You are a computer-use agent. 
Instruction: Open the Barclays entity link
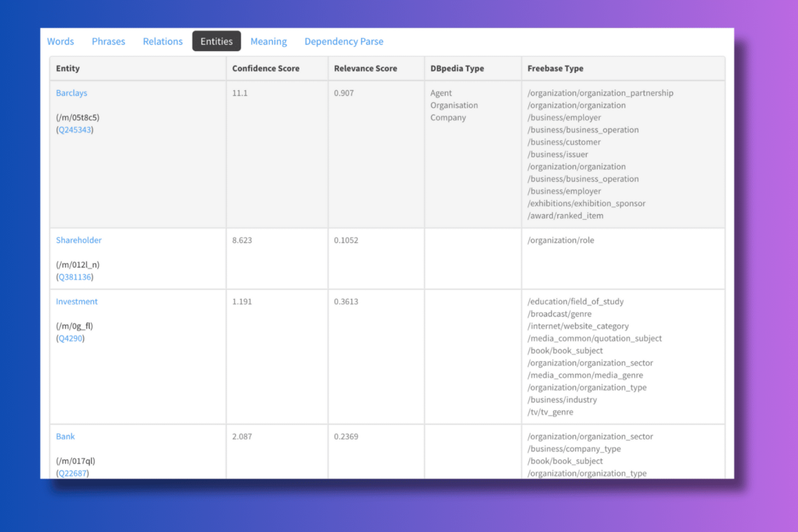point(72,92)
